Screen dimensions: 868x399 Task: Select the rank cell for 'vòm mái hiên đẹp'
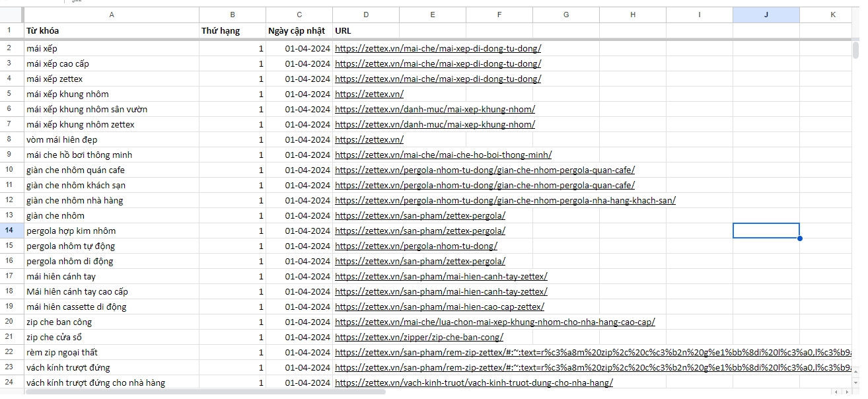tap(233, 139)
